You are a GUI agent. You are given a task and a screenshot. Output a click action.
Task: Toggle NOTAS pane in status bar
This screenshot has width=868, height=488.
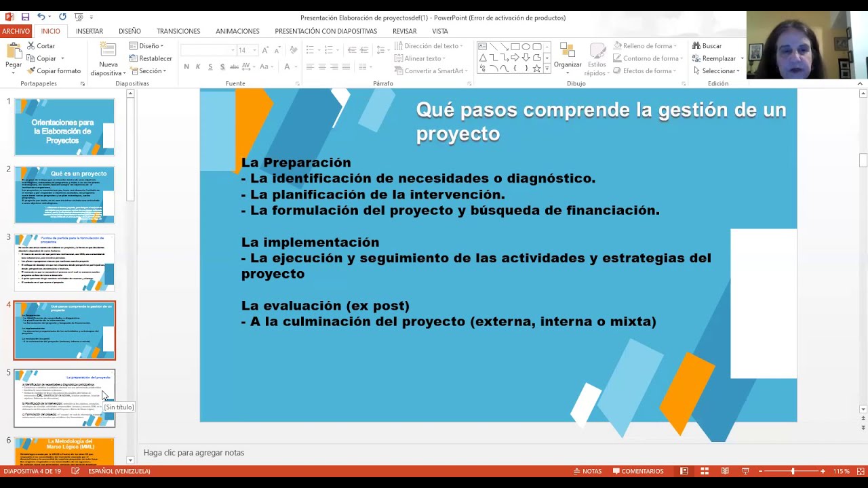[x=587, y=471]
